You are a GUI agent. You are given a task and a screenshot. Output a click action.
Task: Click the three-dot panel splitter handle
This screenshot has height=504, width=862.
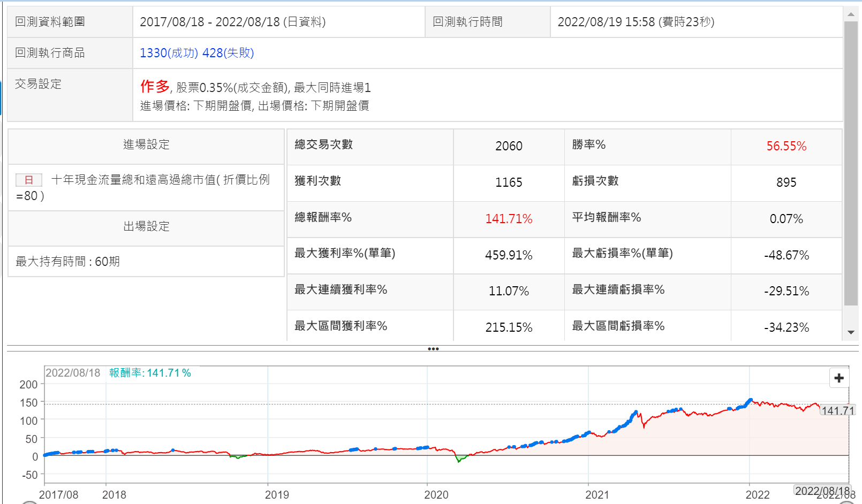[433, 349]
